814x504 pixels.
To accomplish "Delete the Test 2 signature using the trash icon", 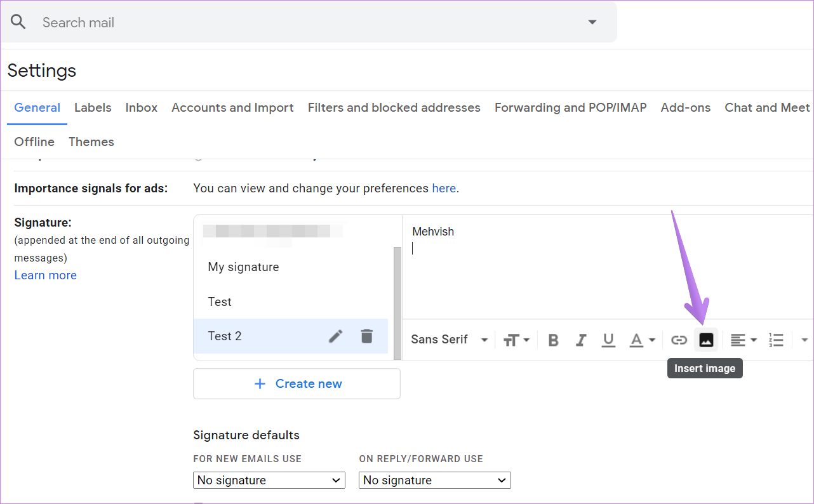I will pyautogui.click(x=366, y=336).
